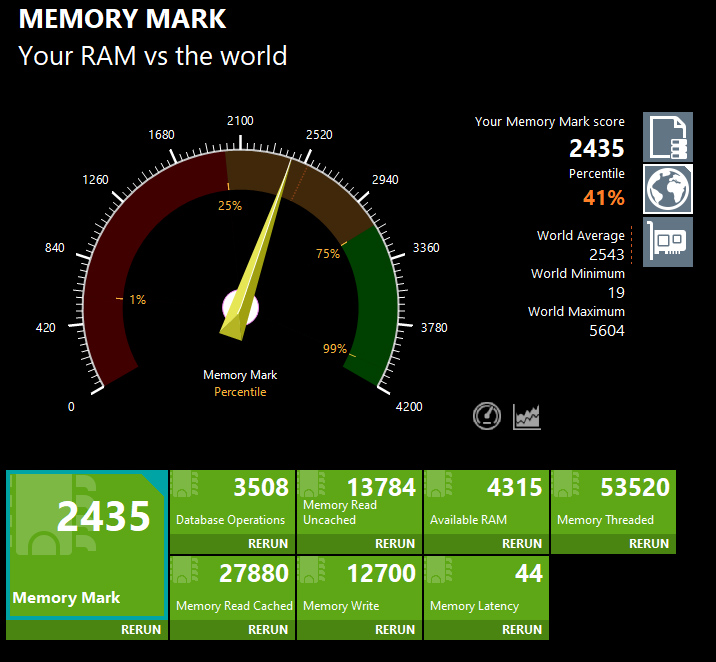Switch to the distribution chart view icon

[x=526, y=416]
